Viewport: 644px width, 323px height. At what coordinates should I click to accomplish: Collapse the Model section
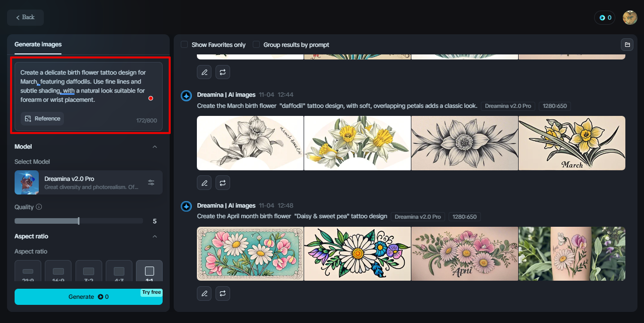[155, 147]
